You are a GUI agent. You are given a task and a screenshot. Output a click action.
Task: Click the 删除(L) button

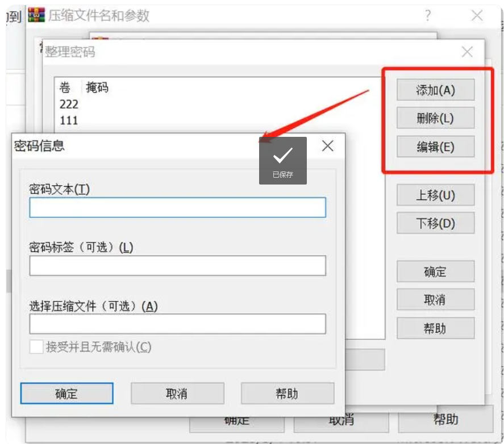click(436, 118)
